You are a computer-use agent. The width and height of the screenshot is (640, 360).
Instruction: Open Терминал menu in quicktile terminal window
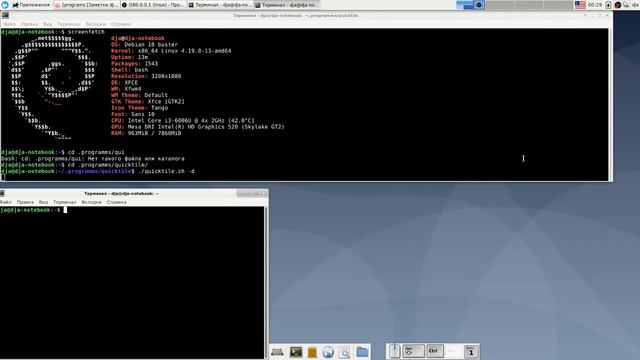69,24
